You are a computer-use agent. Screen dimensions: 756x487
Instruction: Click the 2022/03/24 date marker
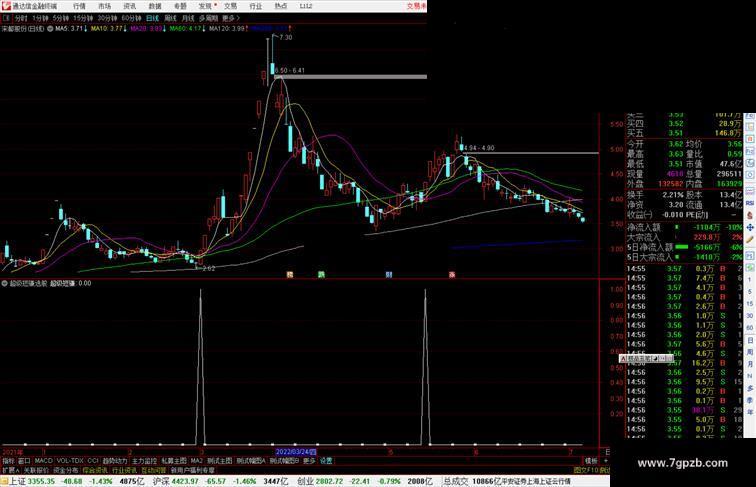296,452
